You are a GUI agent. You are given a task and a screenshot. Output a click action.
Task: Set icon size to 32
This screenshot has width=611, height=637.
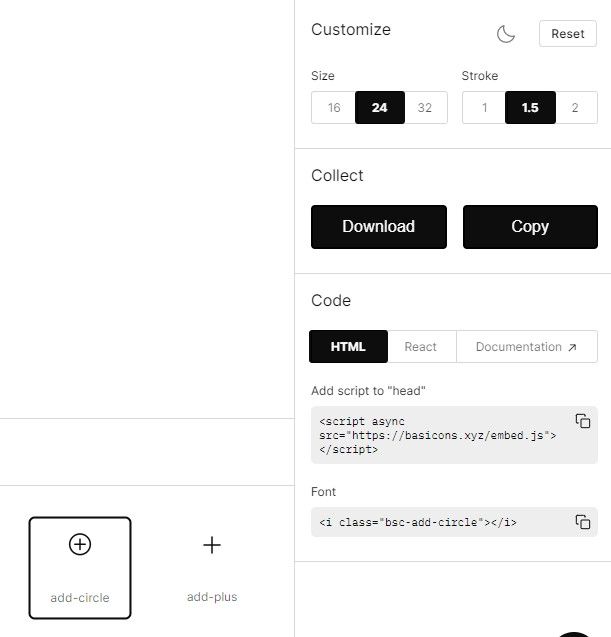425,108
